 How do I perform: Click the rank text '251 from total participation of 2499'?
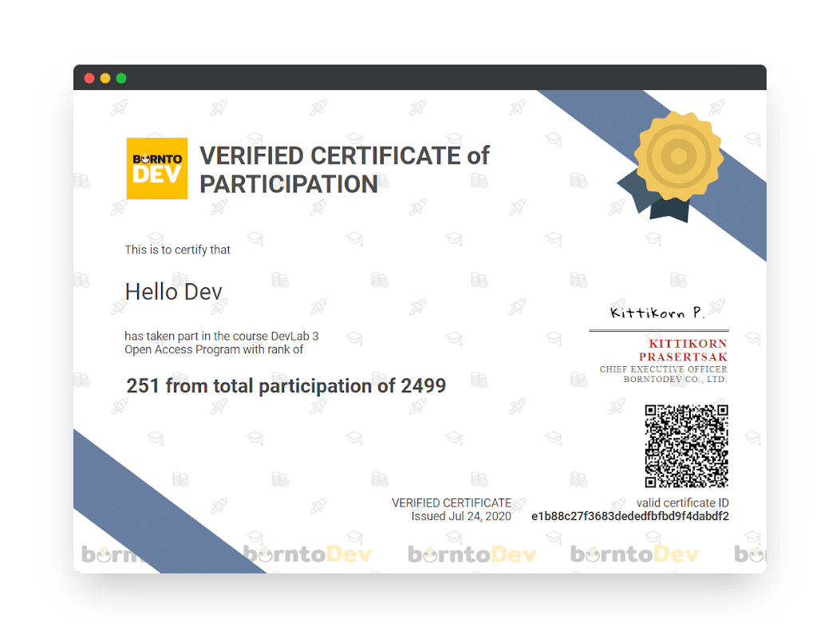pyautogui.click(x=286, y=386)
